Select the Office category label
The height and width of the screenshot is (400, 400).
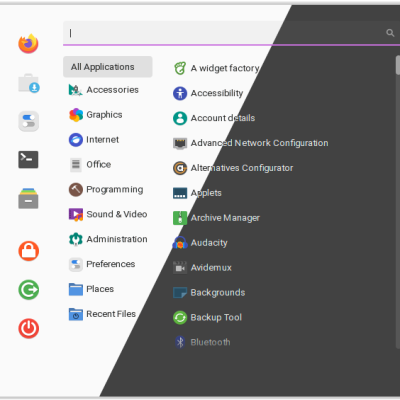click(x=99, y=164)
